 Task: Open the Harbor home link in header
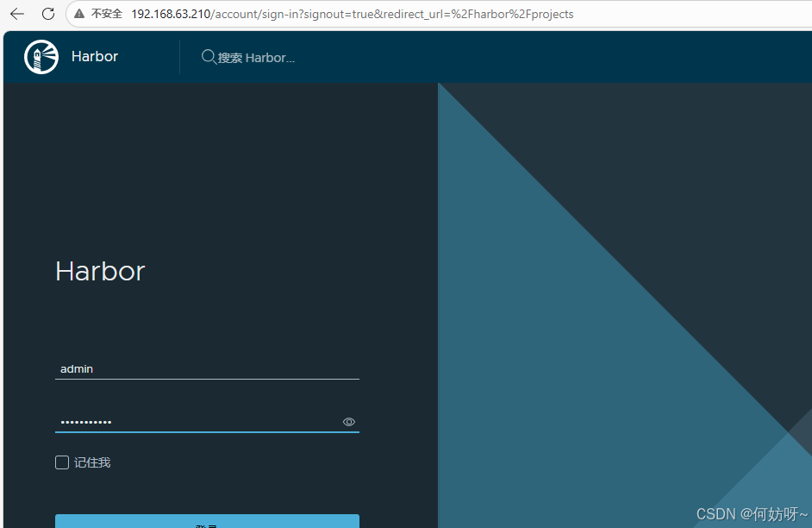[x=95, y=56]
